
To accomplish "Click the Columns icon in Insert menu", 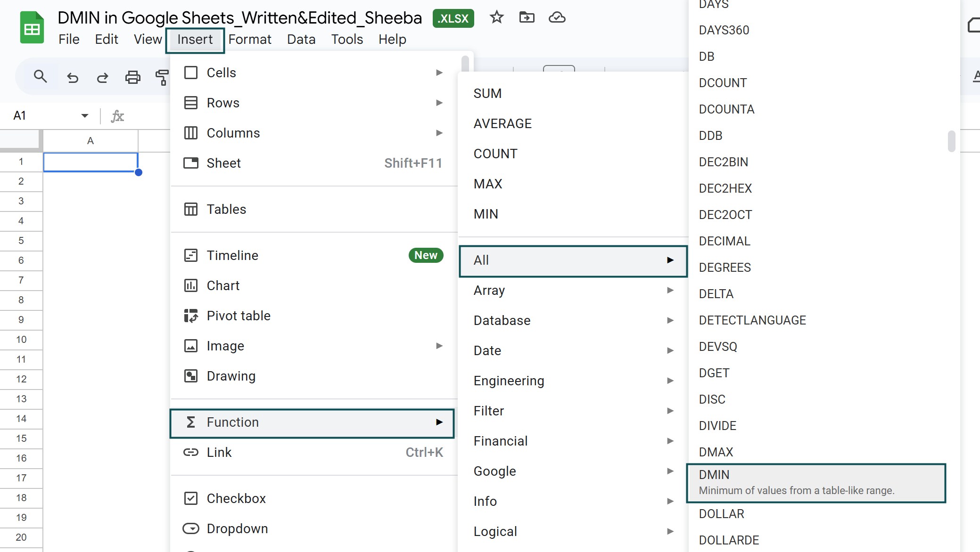I will pyautogui.click(x=191, y=133).
